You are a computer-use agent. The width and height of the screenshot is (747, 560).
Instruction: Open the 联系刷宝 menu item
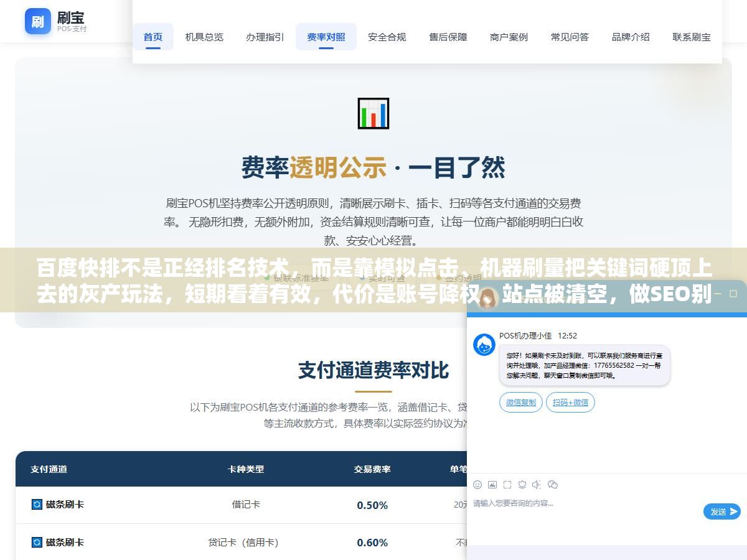[692, 37]
